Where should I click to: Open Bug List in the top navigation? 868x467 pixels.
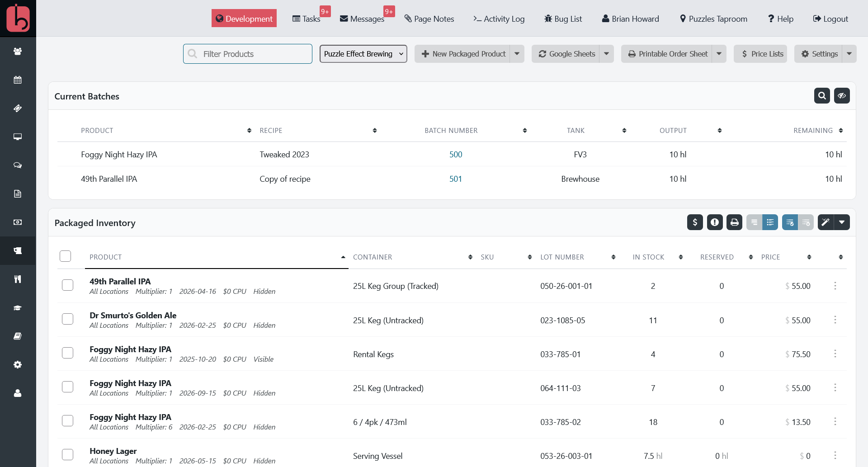click(x=563, y=19)
